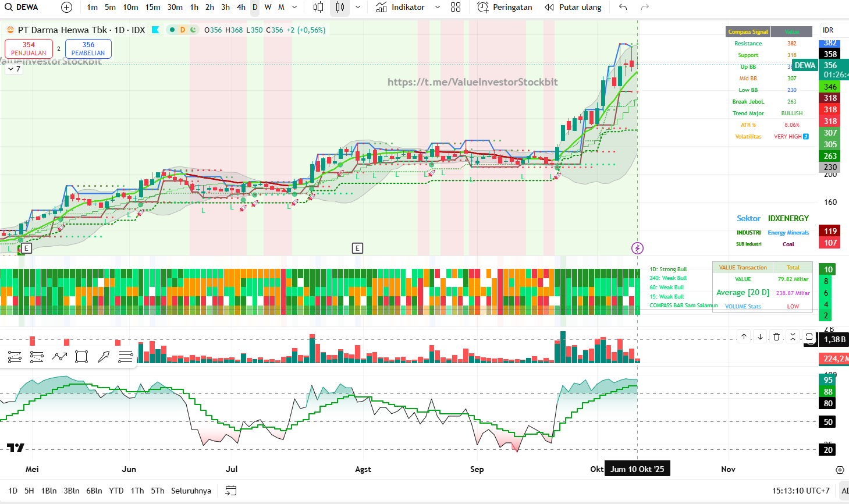
Task: Set date range to 1D
Action: (13, 491)
